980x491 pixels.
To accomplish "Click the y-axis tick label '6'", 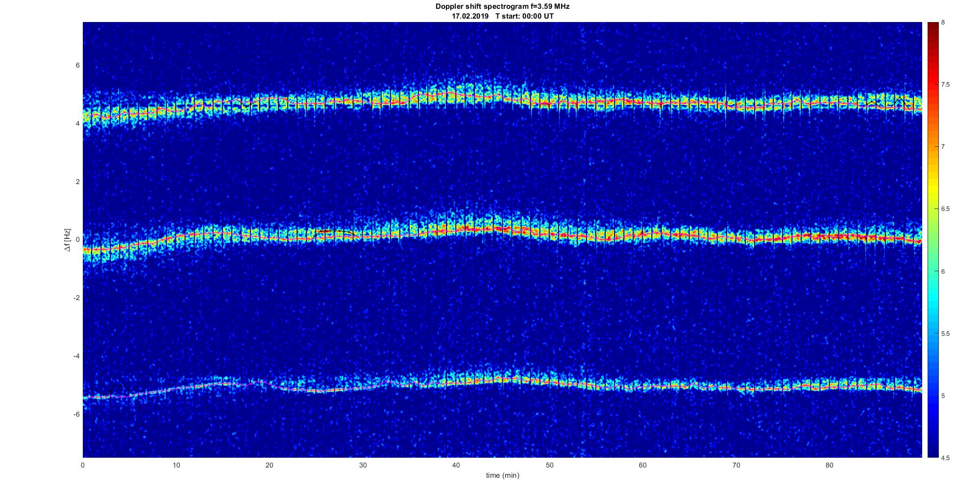I will [x=77, y=66].
